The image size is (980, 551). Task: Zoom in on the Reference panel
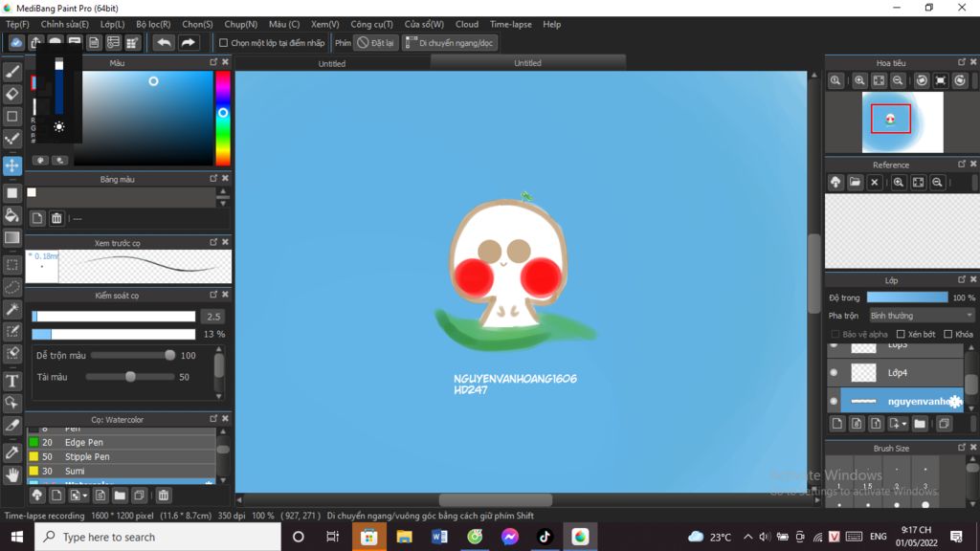click(x=899, y=183)
